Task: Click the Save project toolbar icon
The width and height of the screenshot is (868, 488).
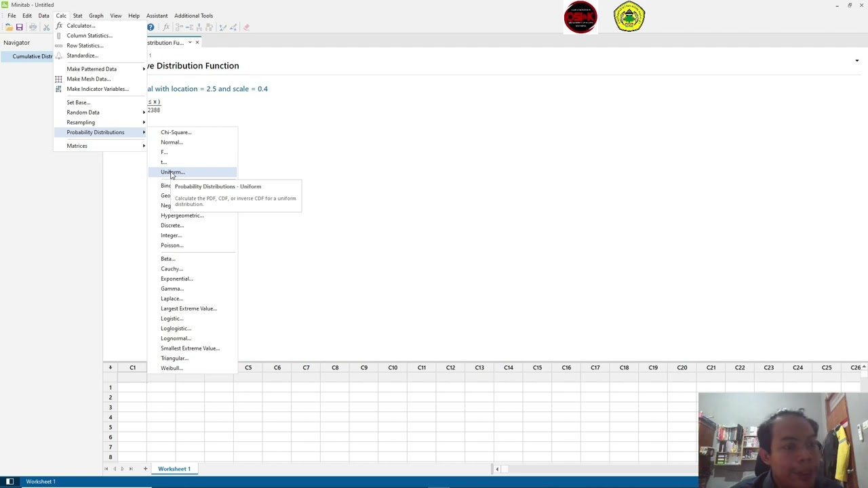Action: 19,27
